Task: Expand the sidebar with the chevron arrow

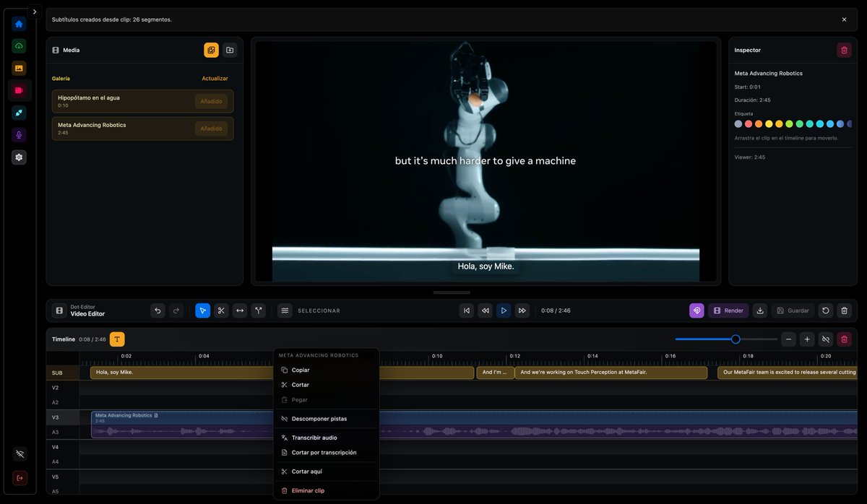Action: point(35,12)
